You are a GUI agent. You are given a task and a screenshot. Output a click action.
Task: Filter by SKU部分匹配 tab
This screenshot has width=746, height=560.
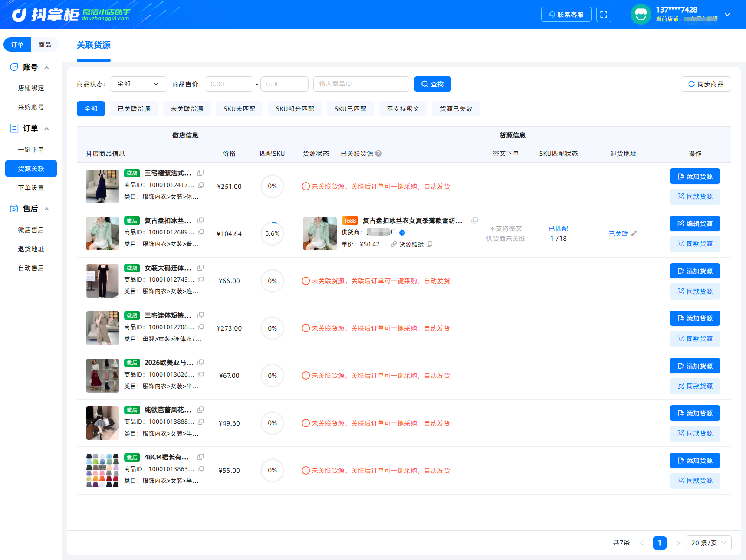pyautogui.click(x=295, y=108)
